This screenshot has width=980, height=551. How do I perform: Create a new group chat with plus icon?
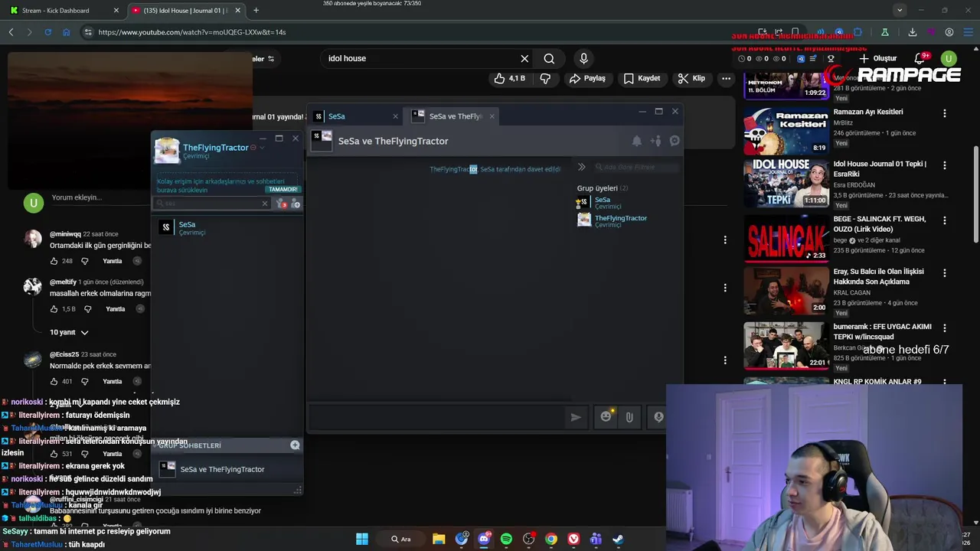click(x=295, y=445)
